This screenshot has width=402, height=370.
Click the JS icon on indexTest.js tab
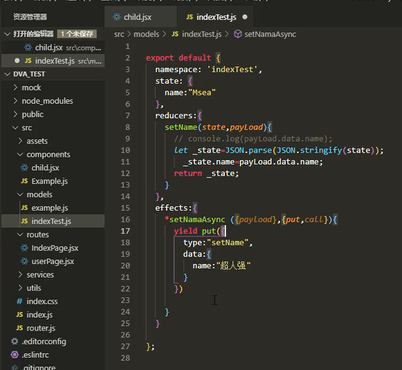coord(189,17)
